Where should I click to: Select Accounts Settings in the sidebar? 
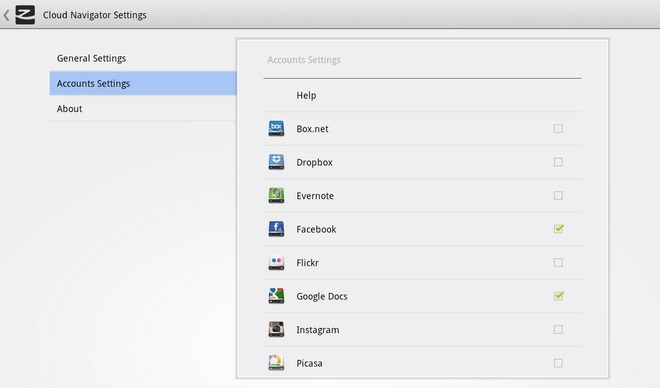coord(143,83)
